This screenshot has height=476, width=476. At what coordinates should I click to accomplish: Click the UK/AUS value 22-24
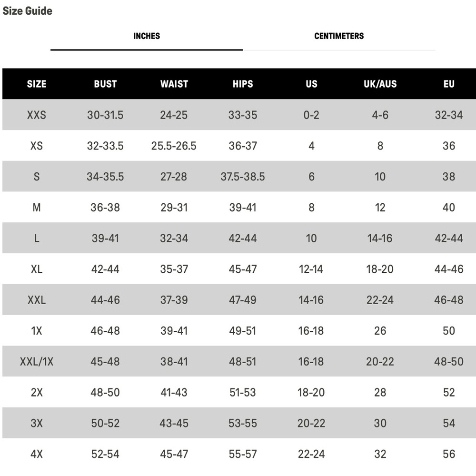click(380, 300)
